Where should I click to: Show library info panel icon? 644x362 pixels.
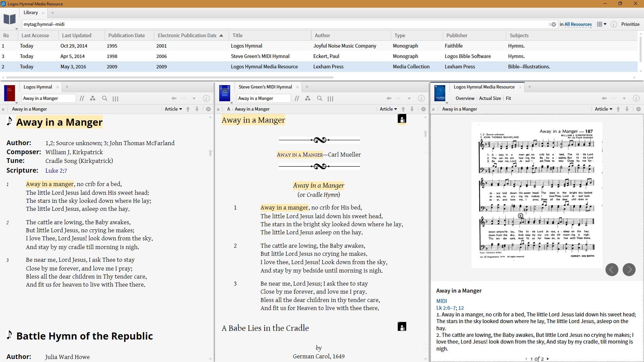pos(613,24)
